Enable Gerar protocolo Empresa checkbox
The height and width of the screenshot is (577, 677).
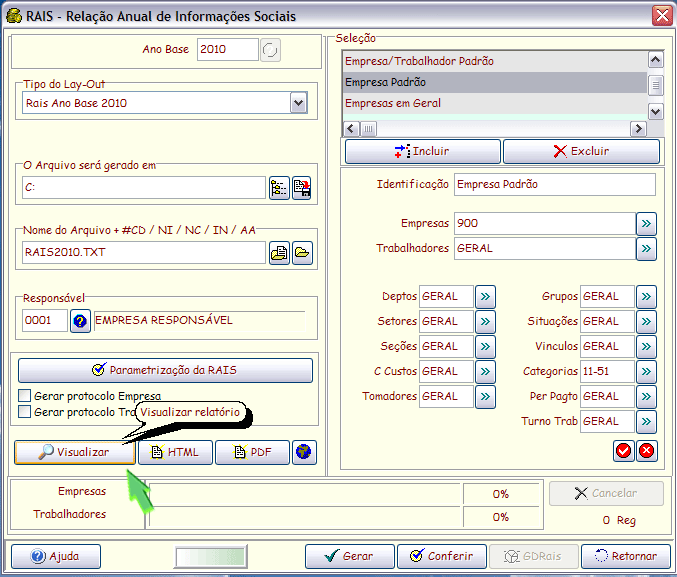pos(25,396)
